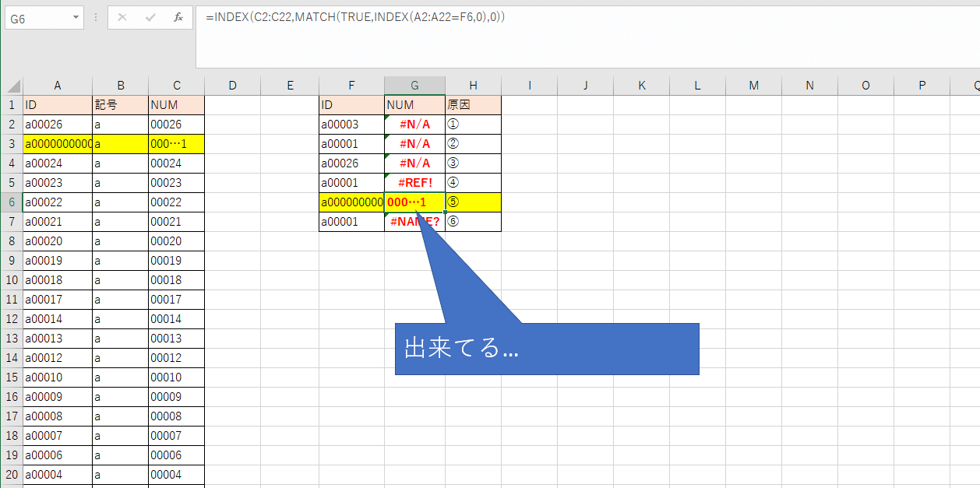Image resolution: width=980 pixels, height=488 pixels.
Task: Click the NUM header cell in column G
Action: point(414,104)
